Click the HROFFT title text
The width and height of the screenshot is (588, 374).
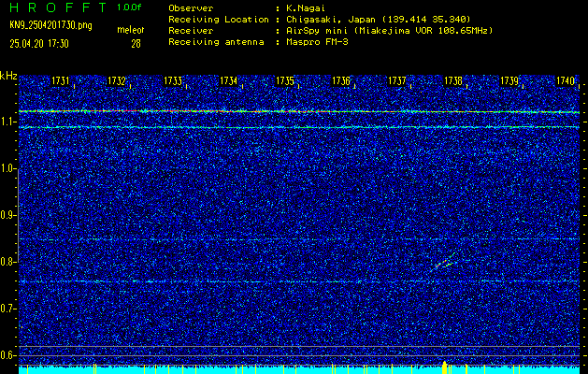pos(58,7)
